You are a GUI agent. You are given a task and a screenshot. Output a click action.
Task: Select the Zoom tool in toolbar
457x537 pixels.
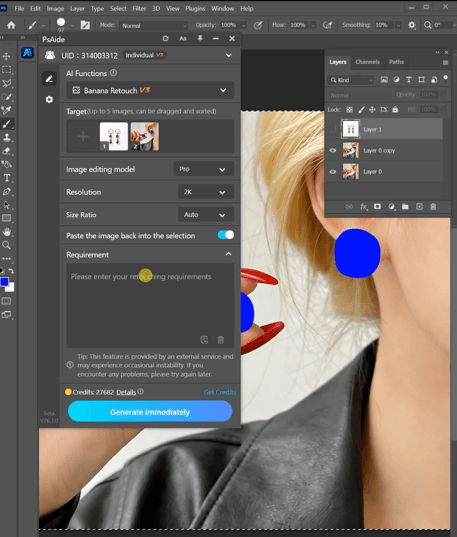(x=6, y=245)
